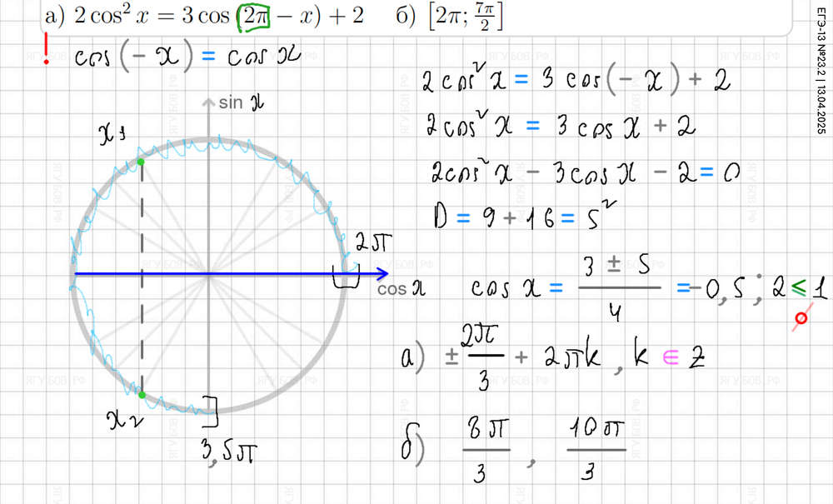
Task: Click the bracket mark at 2π on circle
Action: 347,274
